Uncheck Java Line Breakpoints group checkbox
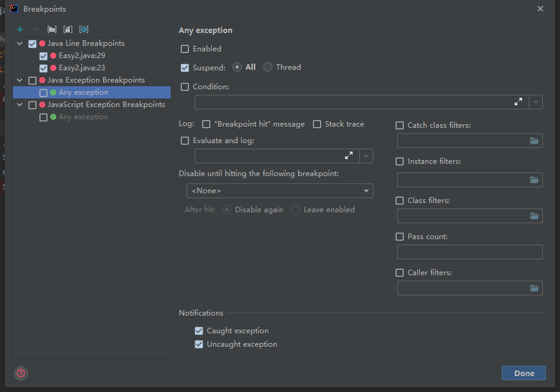Image resolution: width=560 pixels, height=392 pixels. pyautogui.click(x=32, y=44)
